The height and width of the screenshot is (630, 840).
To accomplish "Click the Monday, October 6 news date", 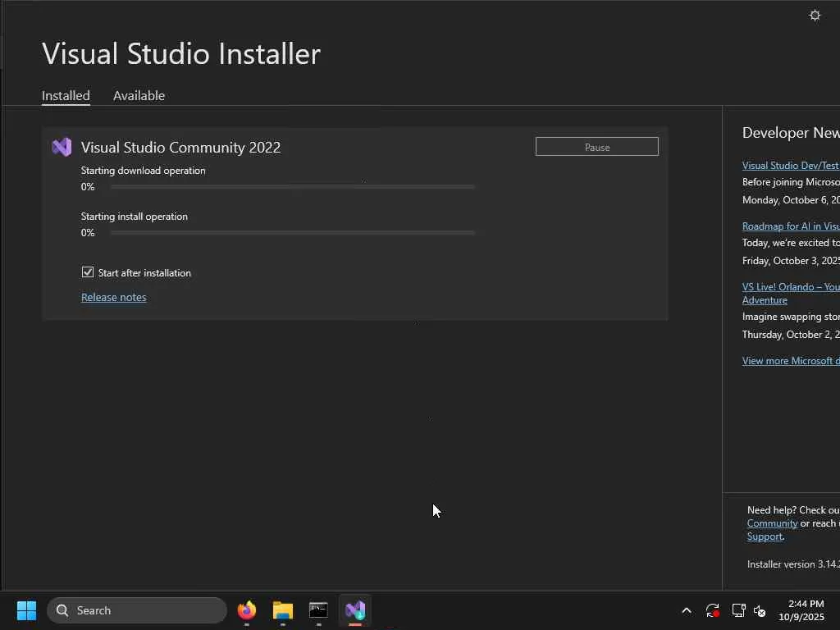I will point(791,200).
